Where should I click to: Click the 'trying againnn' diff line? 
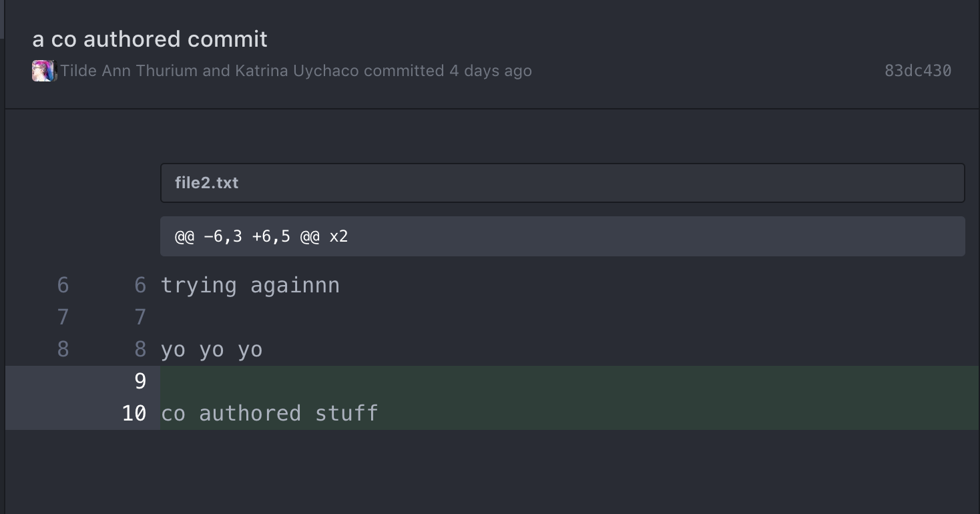(250, 286)
